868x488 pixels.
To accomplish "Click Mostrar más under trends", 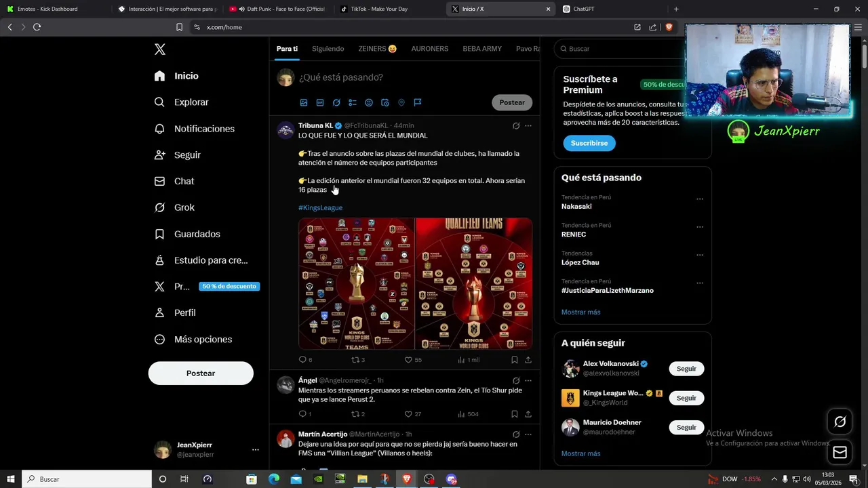I will click(x=581, y=312).
